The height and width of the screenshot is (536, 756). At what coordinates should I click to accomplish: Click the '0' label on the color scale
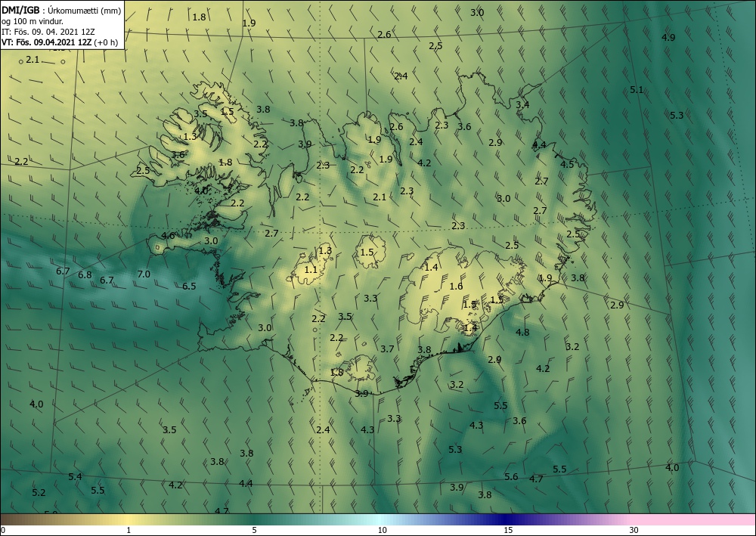(x=3, y=531)
